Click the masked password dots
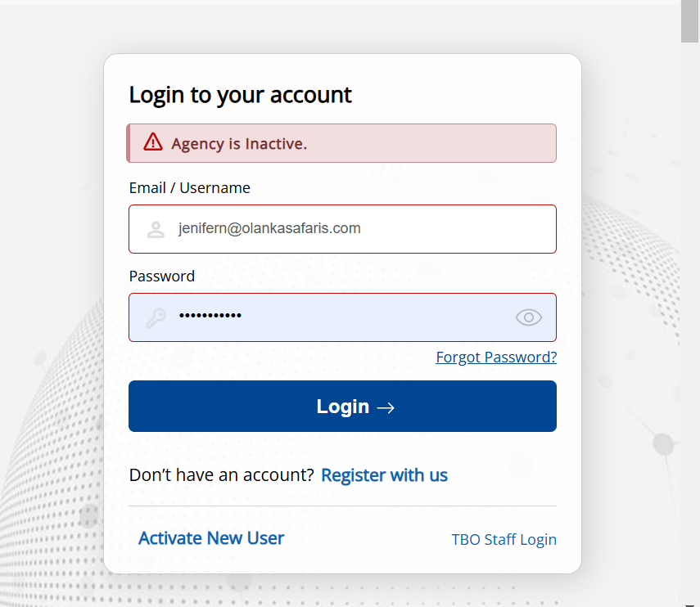 coord(210,316)
